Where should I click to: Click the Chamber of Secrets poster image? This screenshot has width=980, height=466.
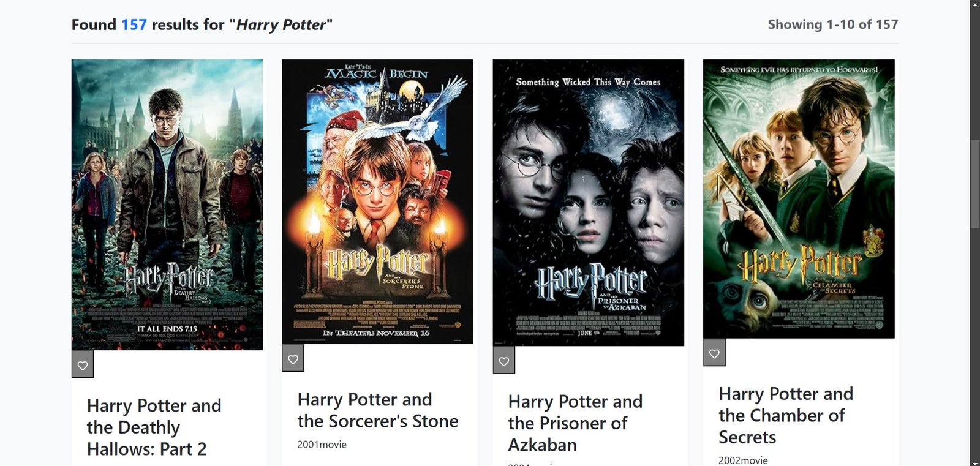(x=799, y=198)
